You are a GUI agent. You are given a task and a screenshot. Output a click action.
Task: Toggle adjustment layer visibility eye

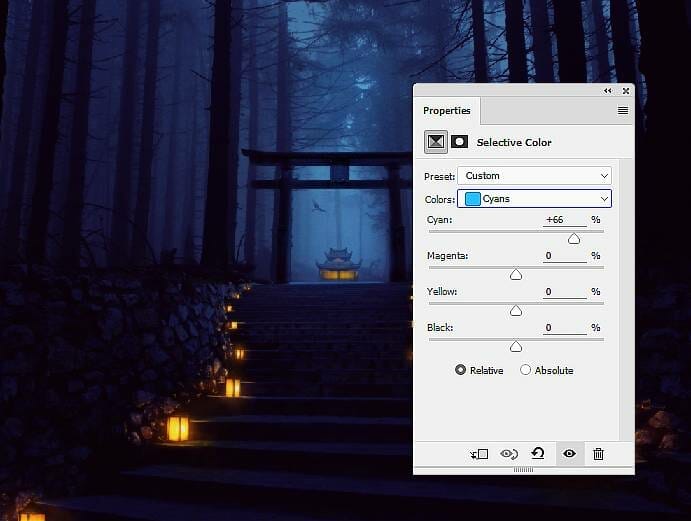569,454
